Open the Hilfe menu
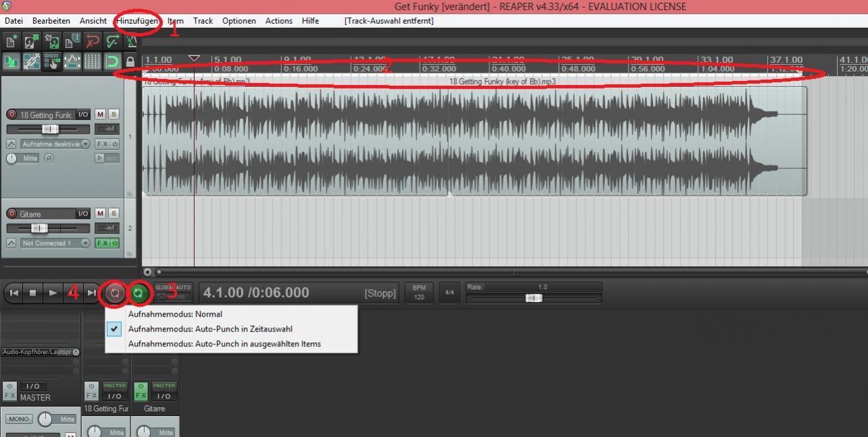Screen dimensions: 868x437 311,21
